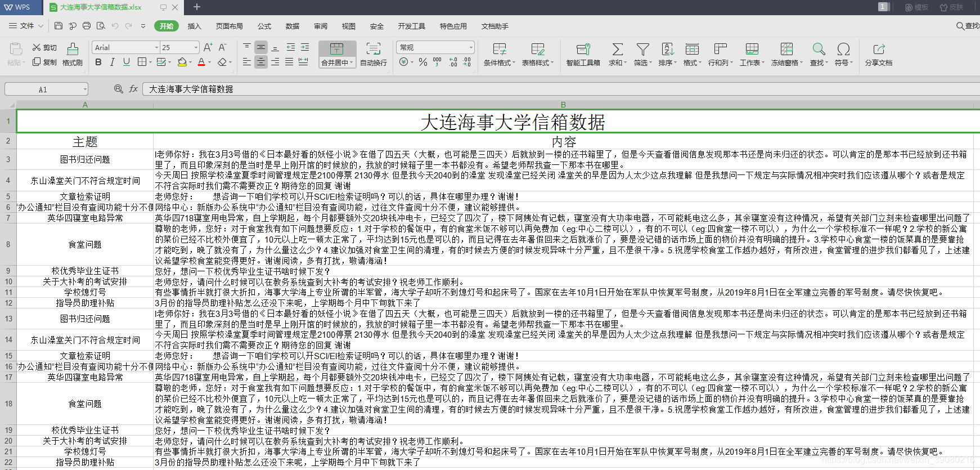Switch to the 审阅 Review tab
The height and width of the screenshot is (470, 980).
pyautogui.click(x=321, y=26)
